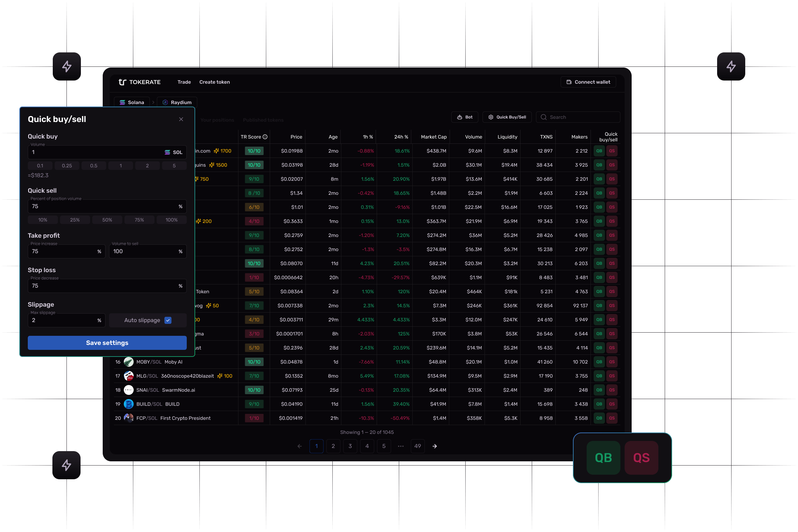This screenshot has width=798, height=532.
Task: Toggle the Auto slippage checkbox
Action: [x=168, y=320]
